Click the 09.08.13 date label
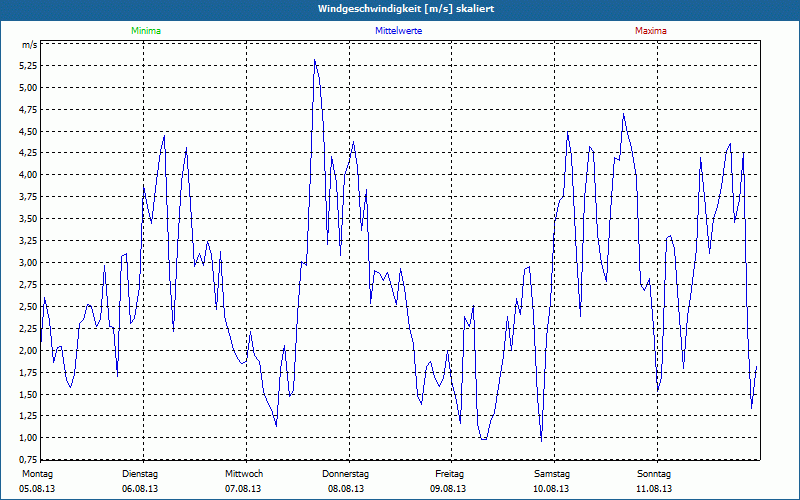Viewport: 800px width, 500px height. (448, 489)
